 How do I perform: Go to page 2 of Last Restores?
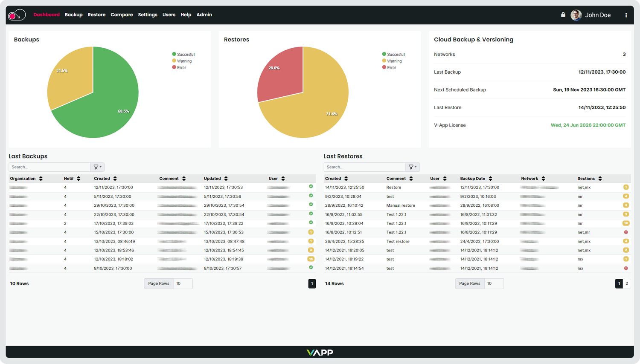(x=626, y=283)
